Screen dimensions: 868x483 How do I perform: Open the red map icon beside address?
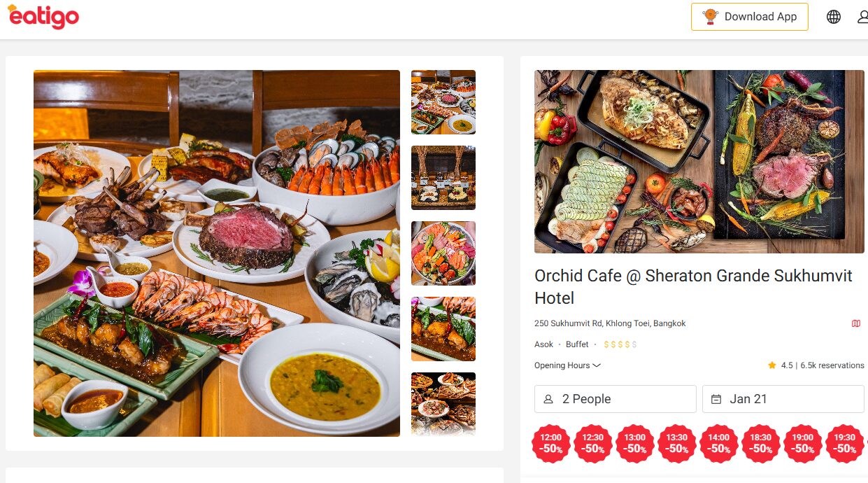click(x=856, y=323)
